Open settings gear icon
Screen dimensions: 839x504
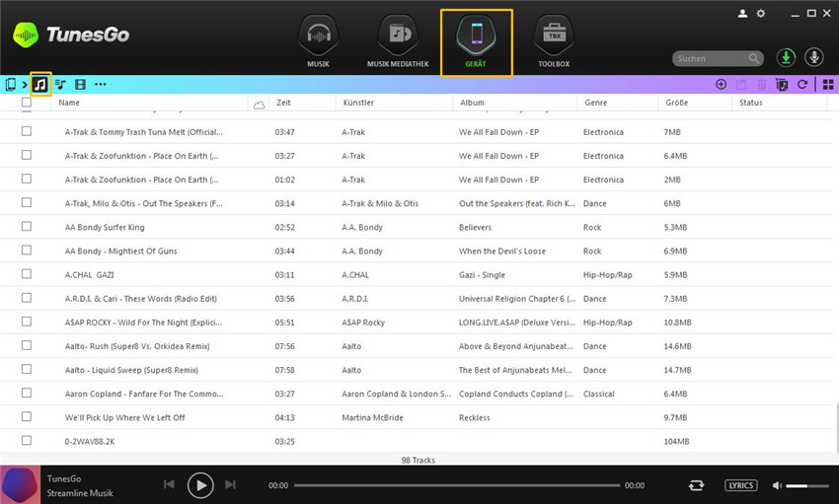coord(760,13)
